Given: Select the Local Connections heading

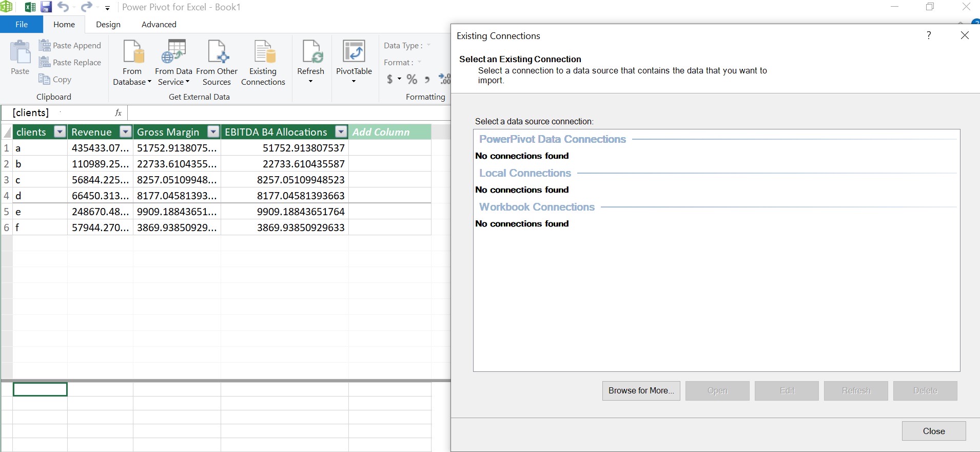Looking at the screenshot, I should click(525, 173).
